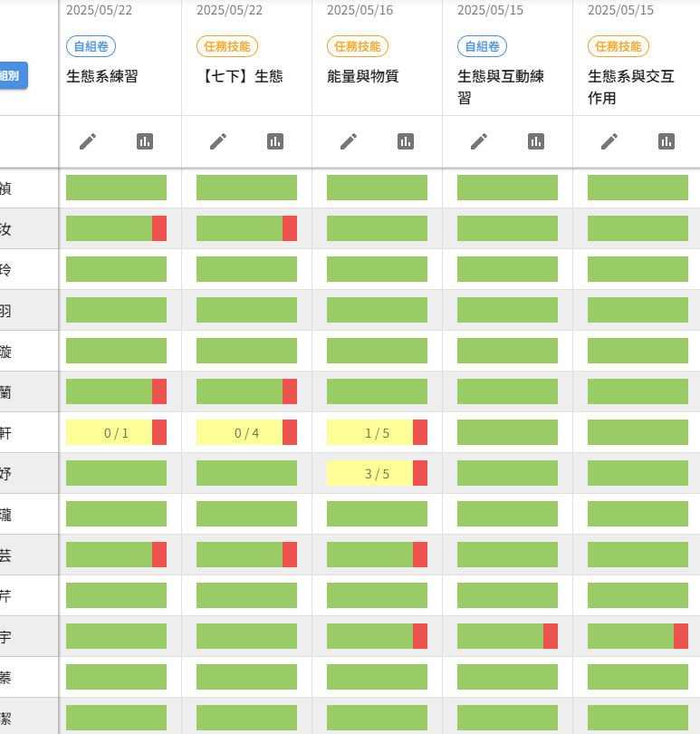Click edit pencil for 能量與物質
The image size is (700, 734).
(x=348, y=141)
